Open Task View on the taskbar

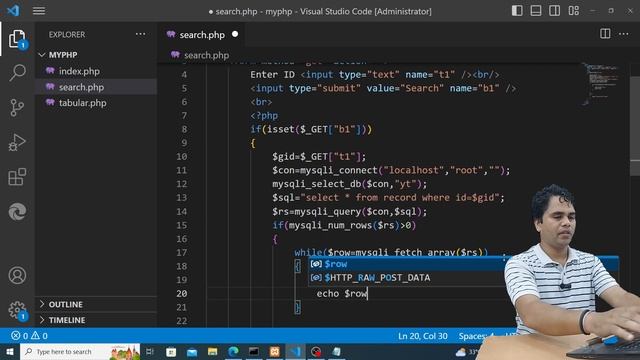(x=150, y=351)
